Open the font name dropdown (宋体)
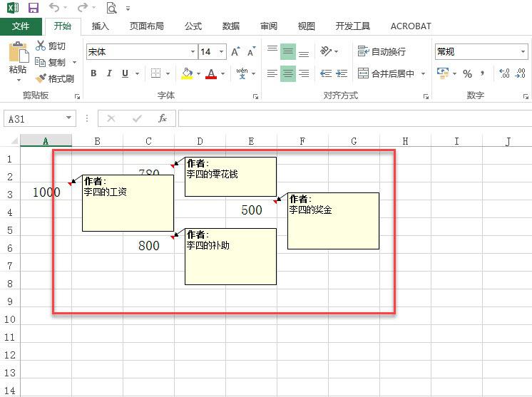Screen dimensions: 532x397 tap(193, 52)
